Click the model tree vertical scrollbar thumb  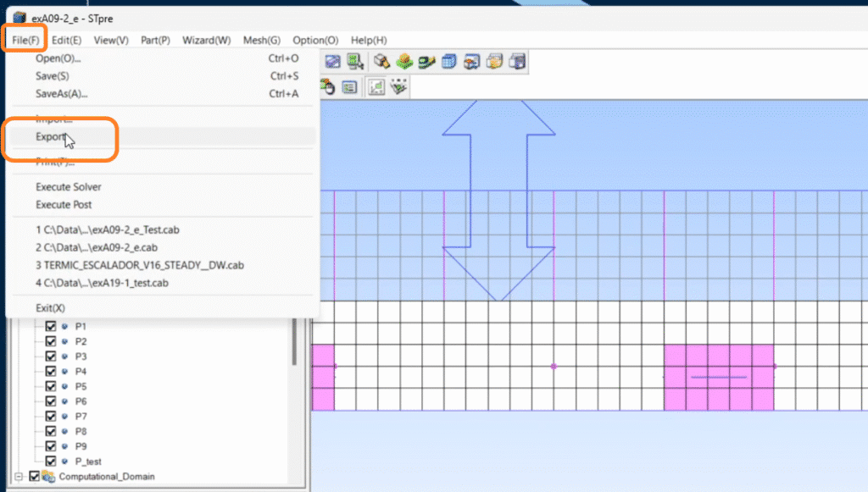pyautogui.click(x=294, y=341)
